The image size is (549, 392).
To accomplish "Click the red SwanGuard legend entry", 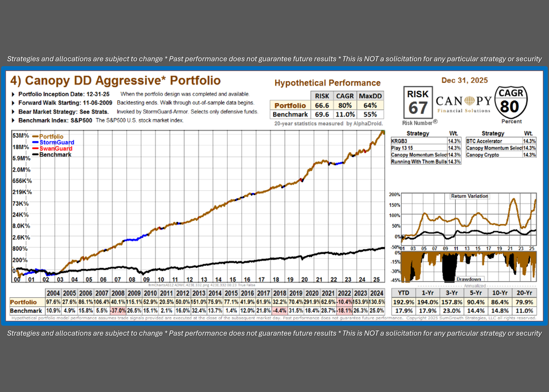I will (x=56, y=149).
